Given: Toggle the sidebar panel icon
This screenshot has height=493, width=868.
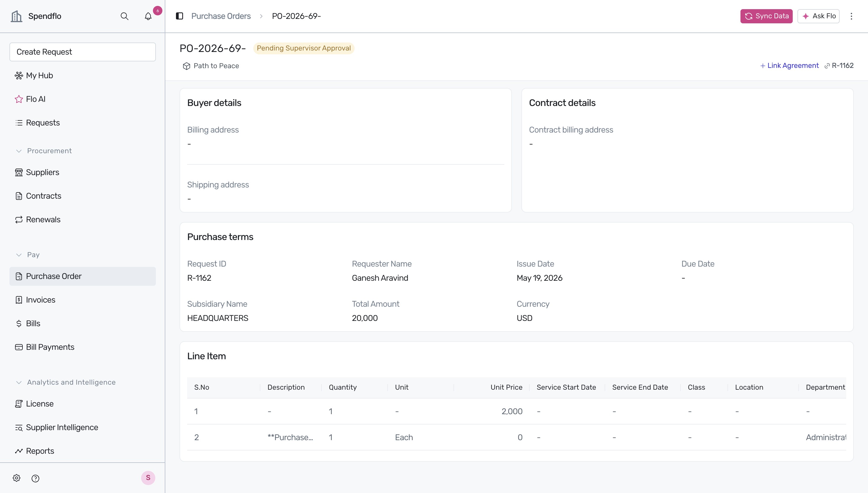Looking at the screenshot, I should (x=180, y=16).
